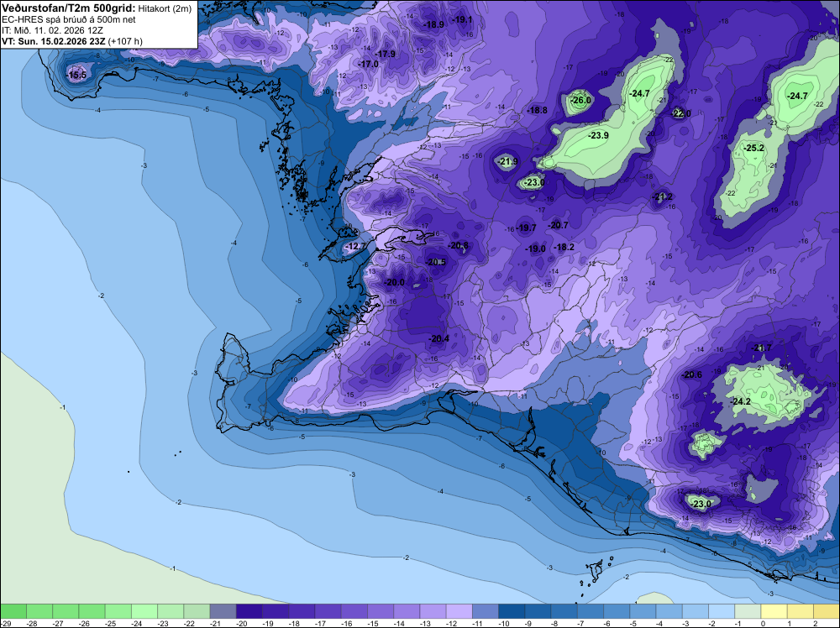840x628 pixels.
Task: Click the bold "-25.2" temperature label
Action: point(753,148)
